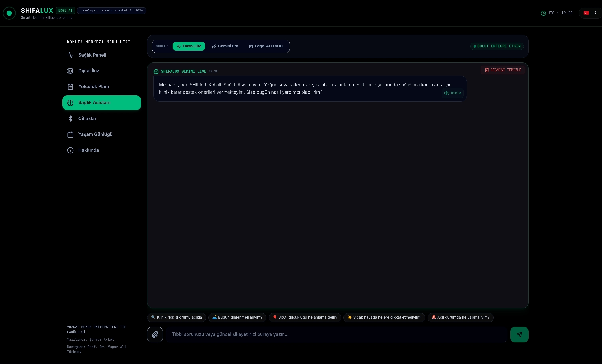
Task: Attach a file with the paperclip button
Action: point(155,335)
